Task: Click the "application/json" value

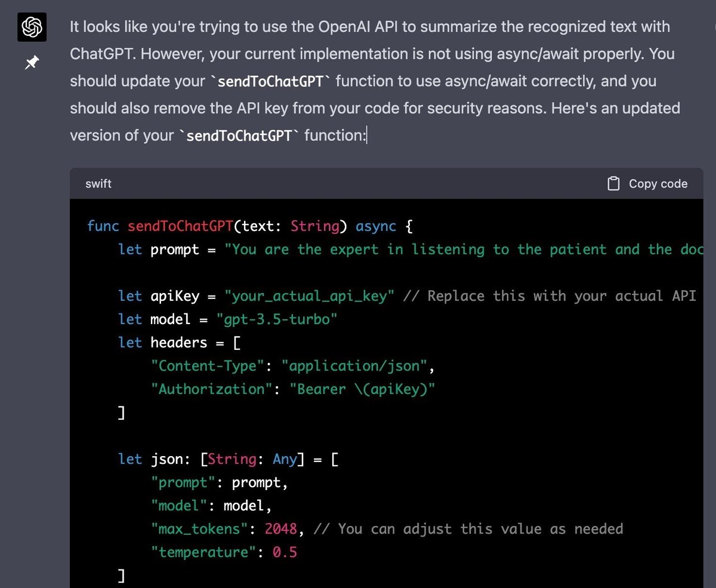Action: click(354, 366)
